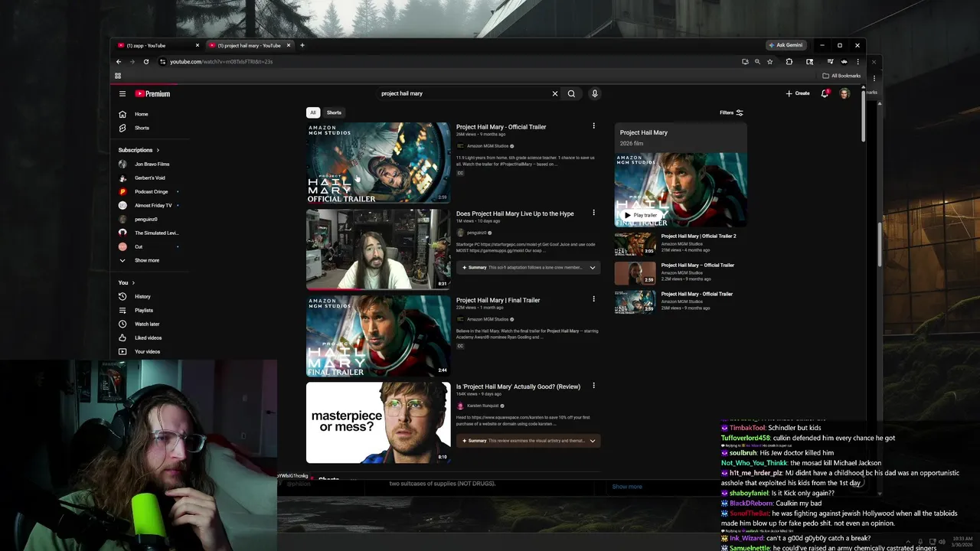
Task: Open the Karsten Runquist channel link
Action: [482, 406]
